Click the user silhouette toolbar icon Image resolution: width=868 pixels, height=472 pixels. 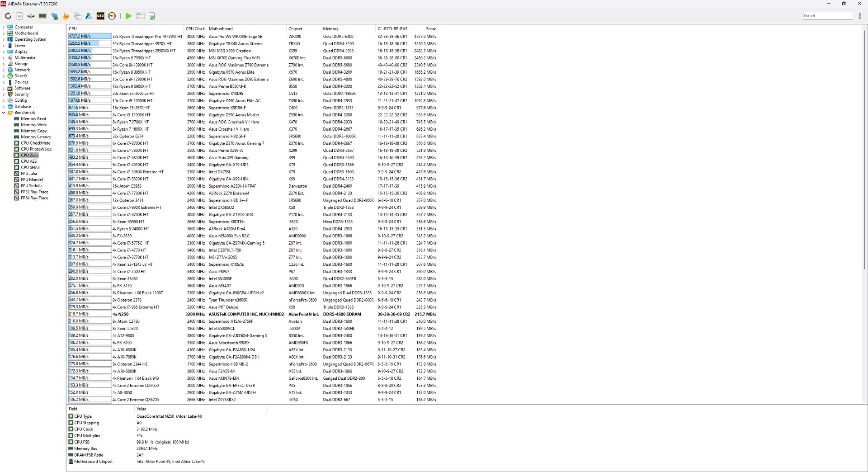tap(89, 16)
